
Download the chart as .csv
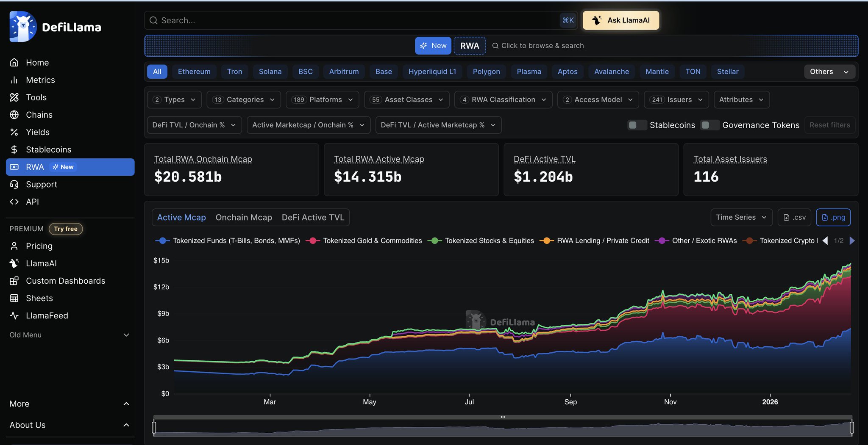[x=794, y=217]
